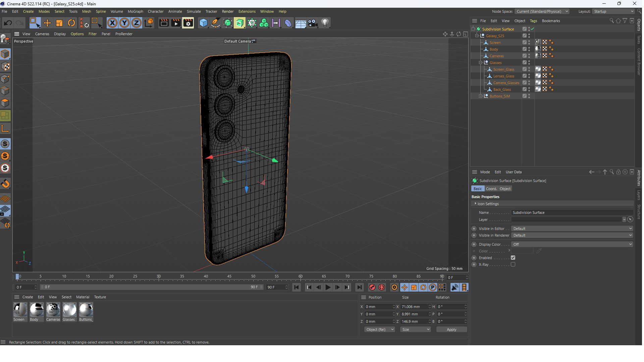Switch to Polygons mode

click(x=5, y=103)
